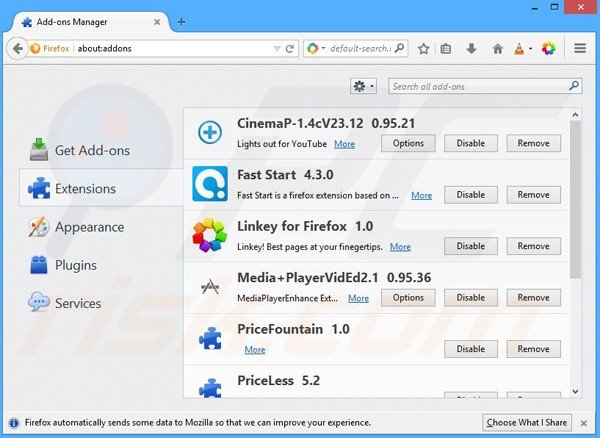Open Options for Media+PlayerVidEd2.1
600x438 pixels.
click(x=408, y=298)
